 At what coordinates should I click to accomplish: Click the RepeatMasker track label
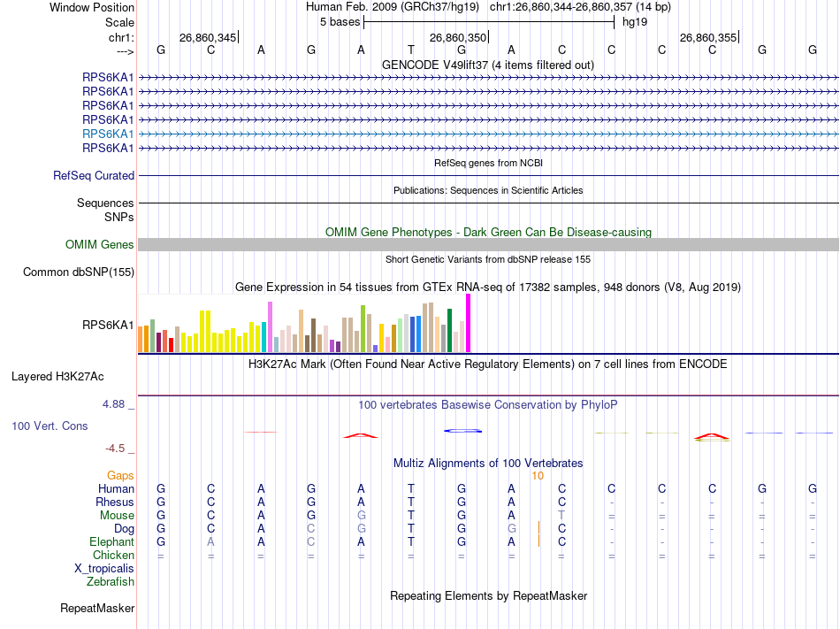tap(97, 609)
